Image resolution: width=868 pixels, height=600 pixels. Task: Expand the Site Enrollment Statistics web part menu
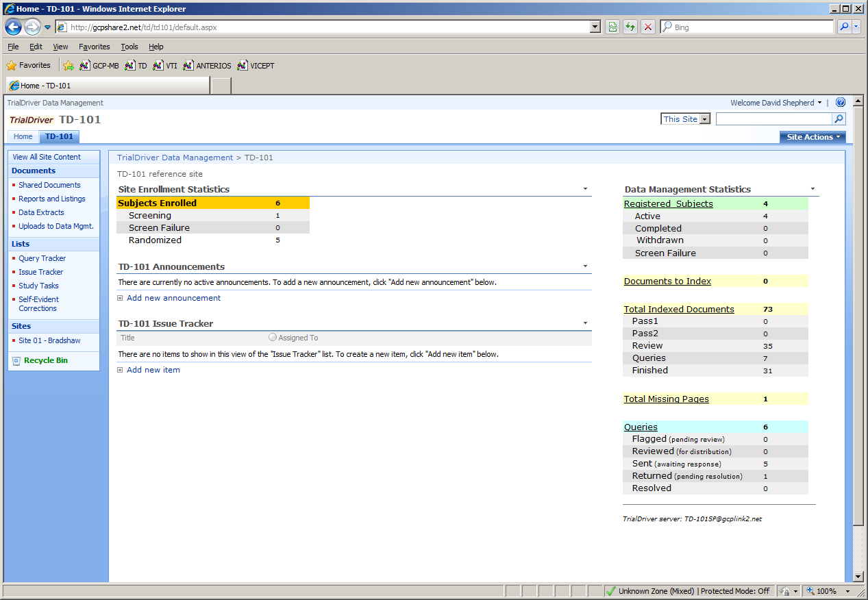point(585,189)
